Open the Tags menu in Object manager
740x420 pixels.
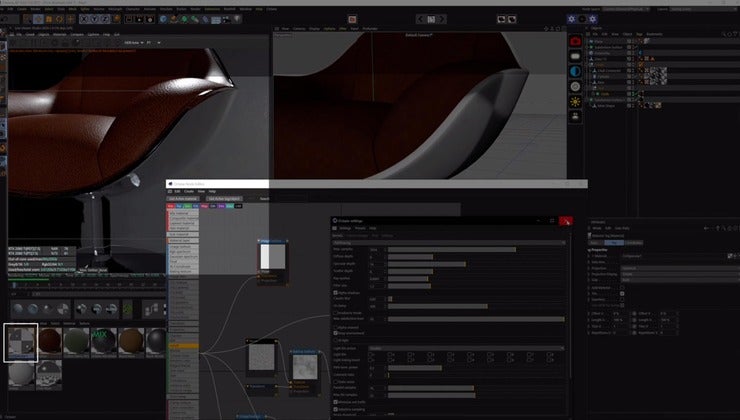639,34
